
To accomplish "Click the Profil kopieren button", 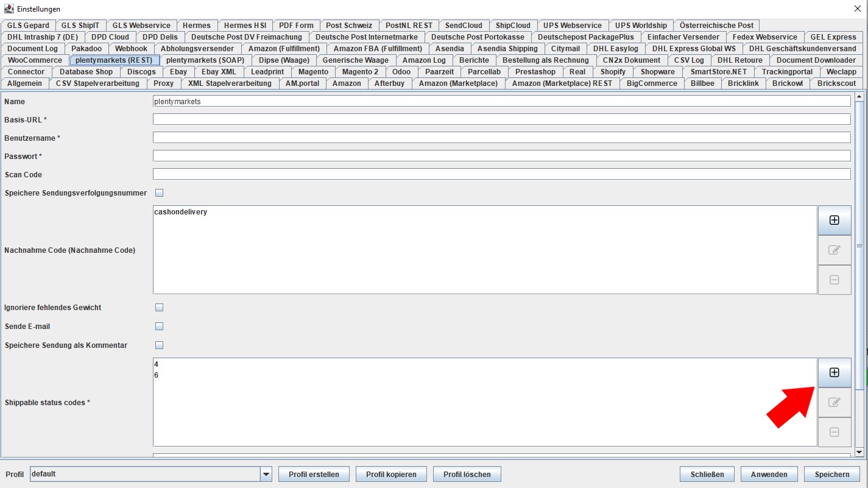I will (391, 474).
